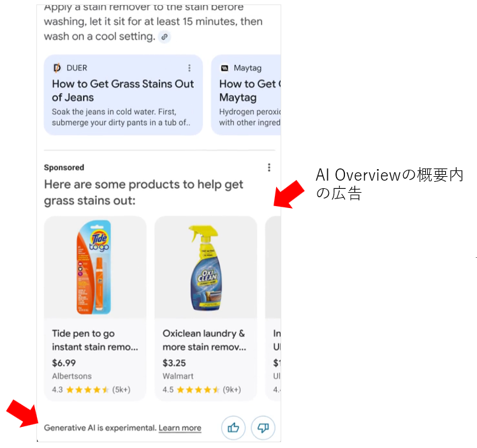Click the thumbs up feedback icon
The height and width of the screenshot is (448, 477).
(x=233, y=428)
